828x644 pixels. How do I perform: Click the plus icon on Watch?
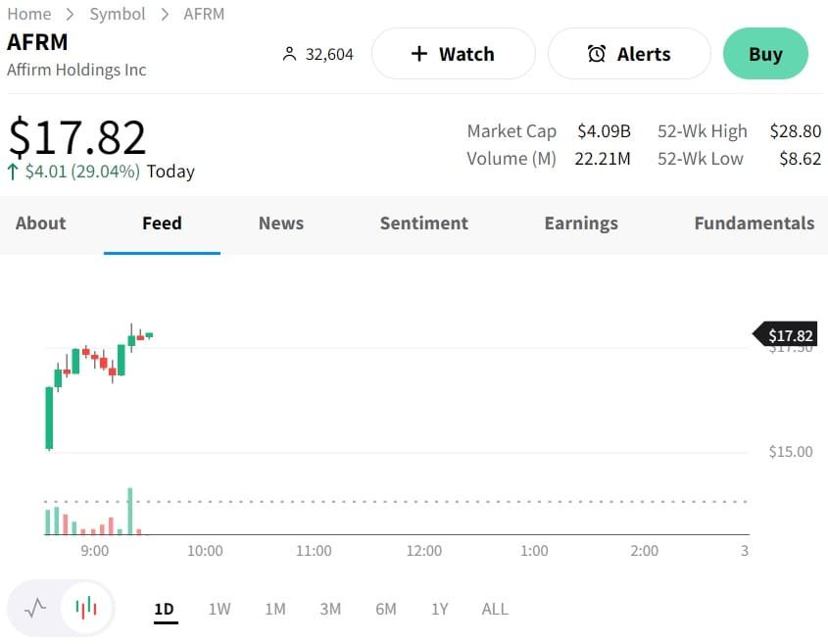[419, 54]
